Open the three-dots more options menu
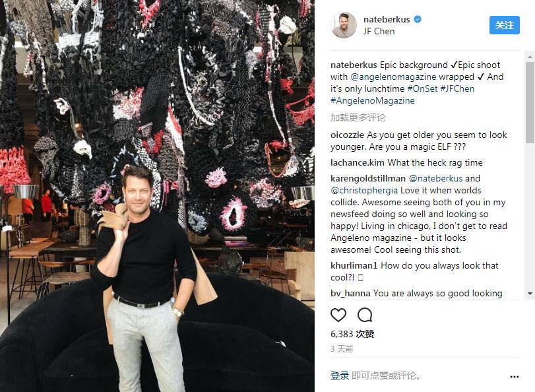Image resolution: width=535 pixels, height=392 pixels. 515,377
